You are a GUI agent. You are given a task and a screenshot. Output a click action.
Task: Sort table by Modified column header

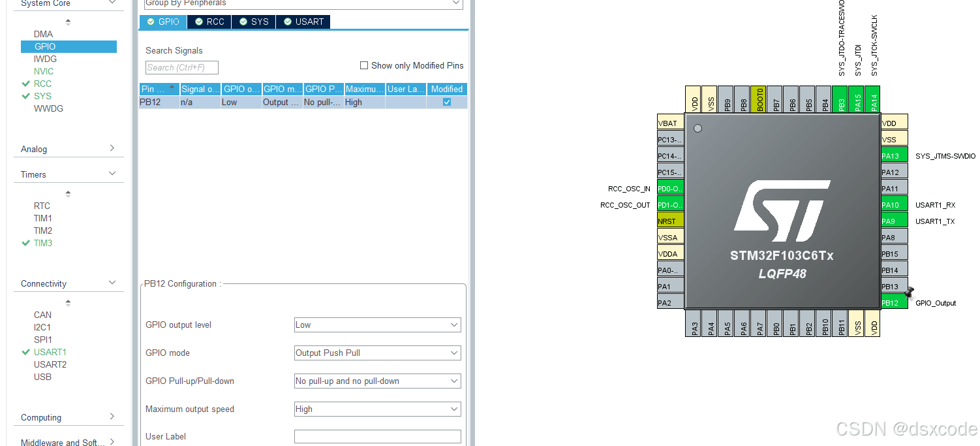coord(447,89)
